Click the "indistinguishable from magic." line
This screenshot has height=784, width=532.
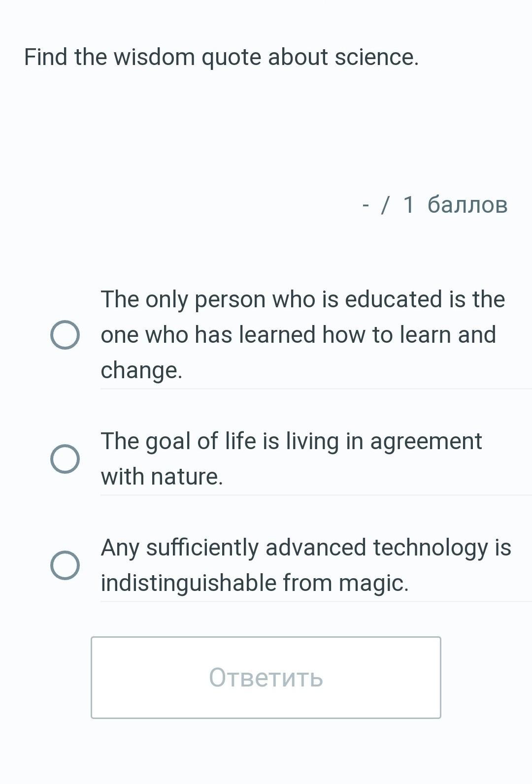255,583
